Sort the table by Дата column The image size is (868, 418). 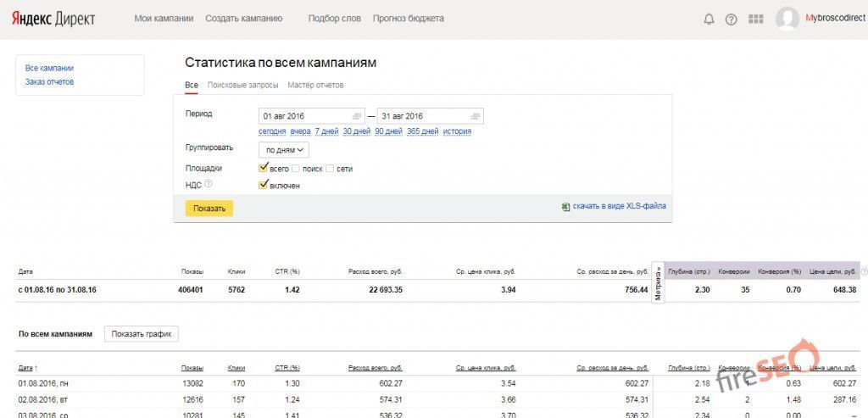[28, 368]
